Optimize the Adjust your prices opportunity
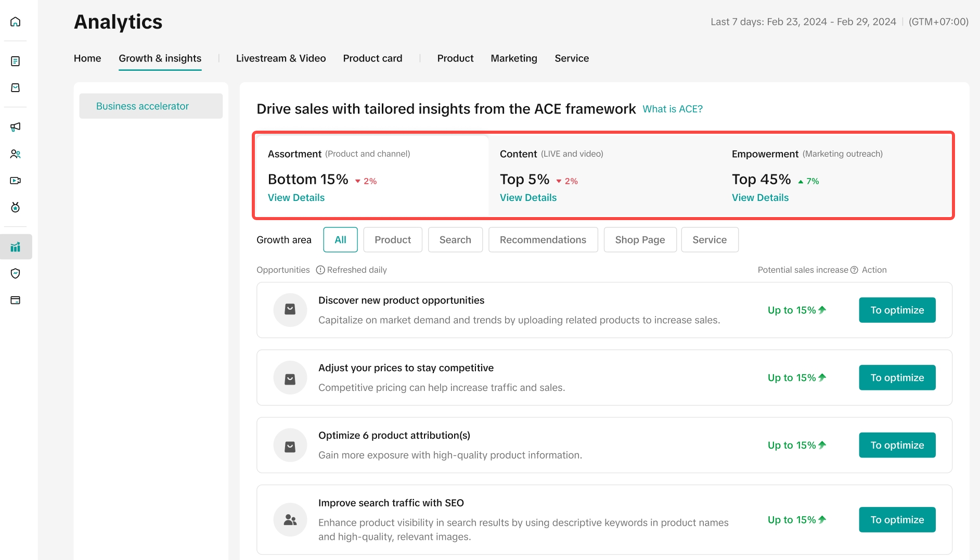The height and width of the screenshot is (560, 980). pos(897,378)
